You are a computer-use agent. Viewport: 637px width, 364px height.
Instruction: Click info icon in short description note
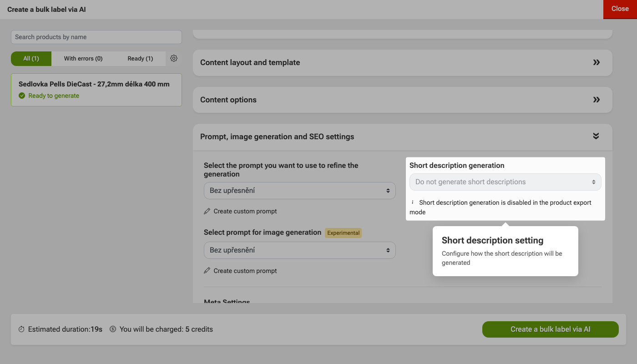(x=413, y=202)
